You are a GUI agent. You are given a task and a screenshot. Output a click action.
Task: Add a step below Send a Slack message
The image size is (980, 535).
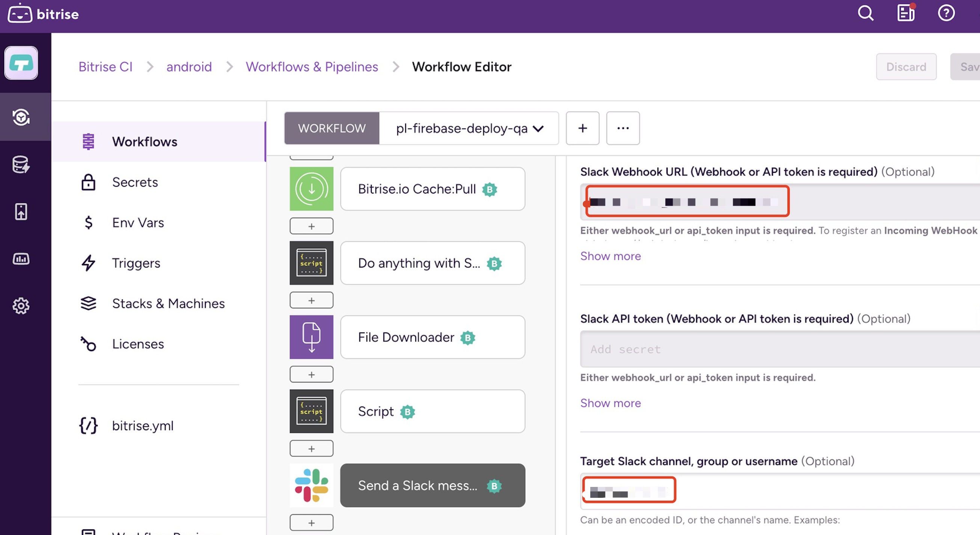pos(312,523)
